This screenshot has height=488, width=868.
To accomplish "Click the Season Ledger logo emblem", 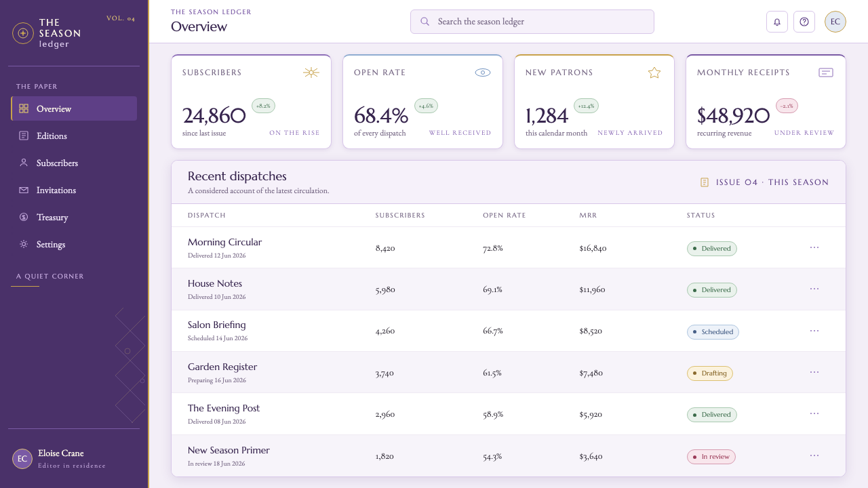I will click(23, 33).
